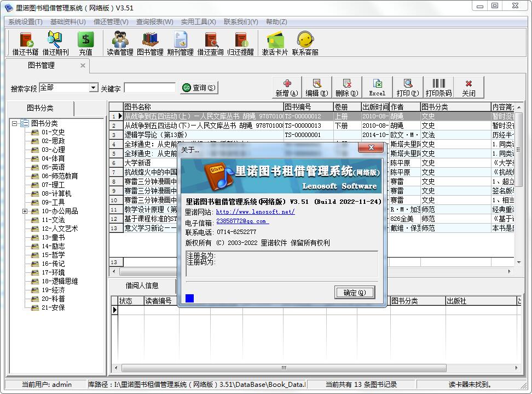Close the 关于 dialog with red X
Image resolution: width=532 pixels, height=394 pixels.
(371, 147)
